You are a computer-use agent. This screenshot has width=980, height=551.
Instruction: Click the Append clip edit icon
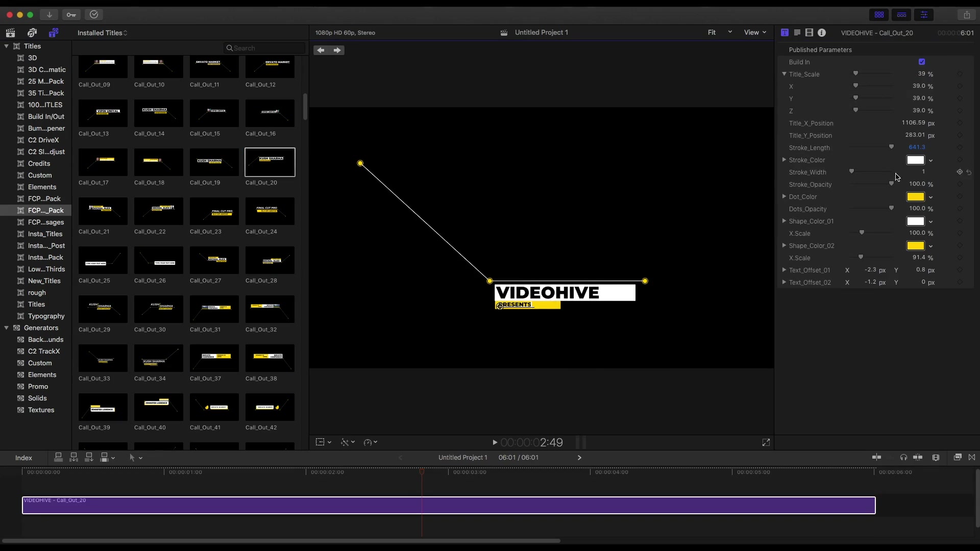point(89,458)
